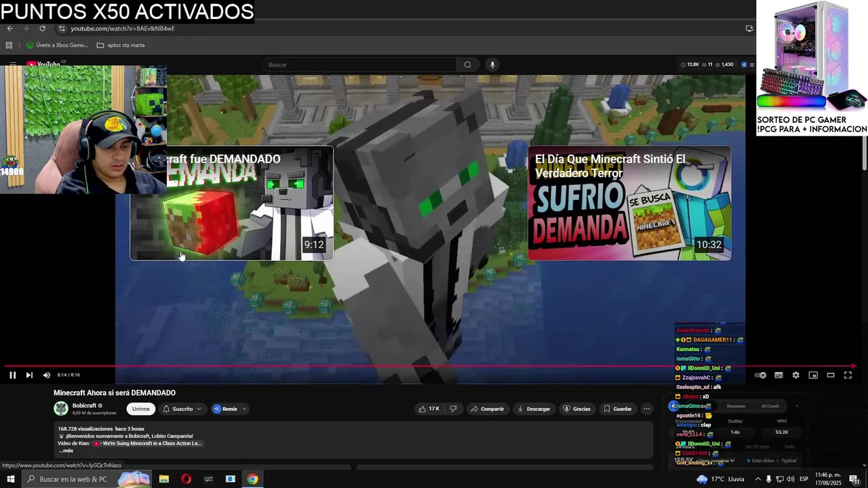Open the three-dot more actions menu
Image resolution: width=868 pixels, height=488 pixels.
coord(646,409)
